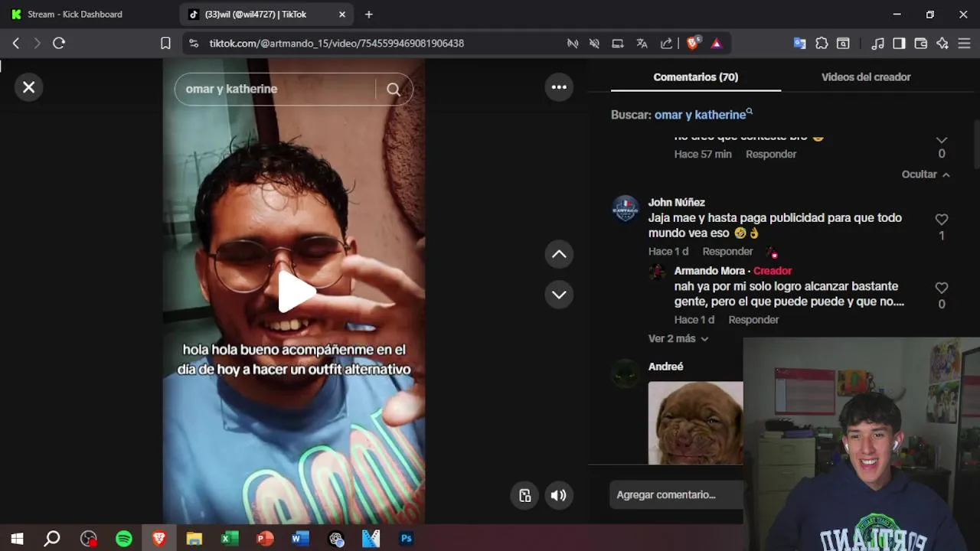
Task: Open Spotify from taskbar
Action: (x=123, y=539)
